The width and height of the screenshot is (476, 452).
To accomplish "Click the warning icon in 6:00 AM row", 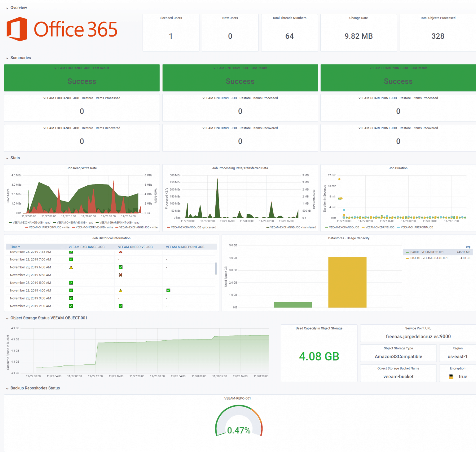I will 71,267.
